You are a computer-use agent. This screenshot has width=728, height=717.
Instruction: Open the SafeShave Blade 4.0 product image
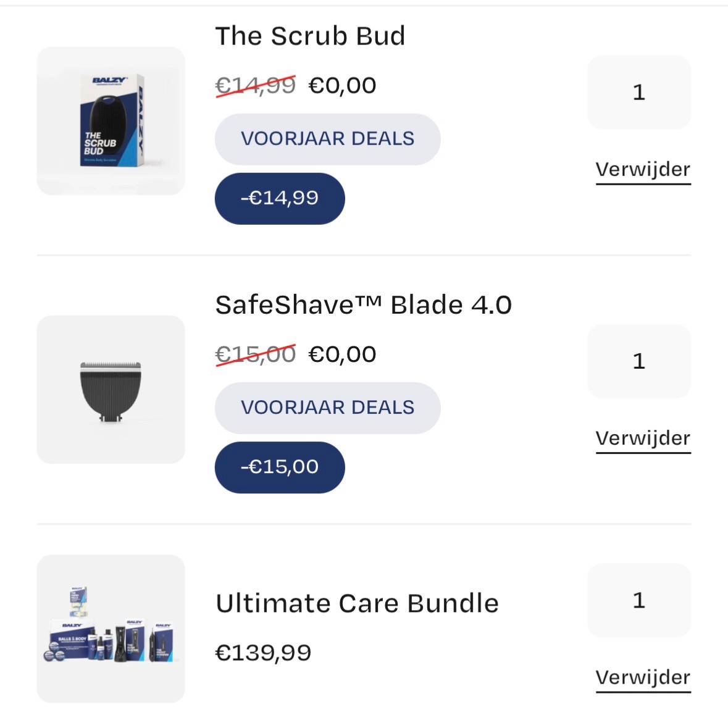coord(111,389)
